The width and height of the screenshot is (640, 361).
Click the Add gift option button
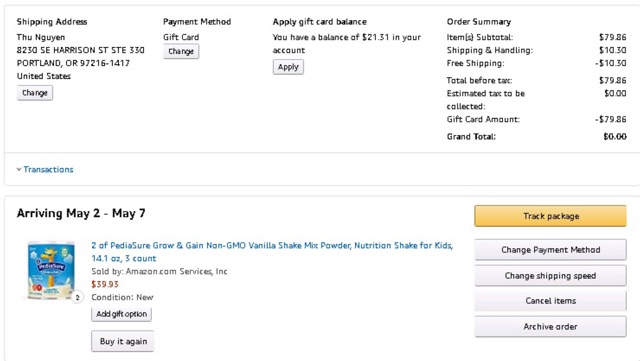(121, 314)
